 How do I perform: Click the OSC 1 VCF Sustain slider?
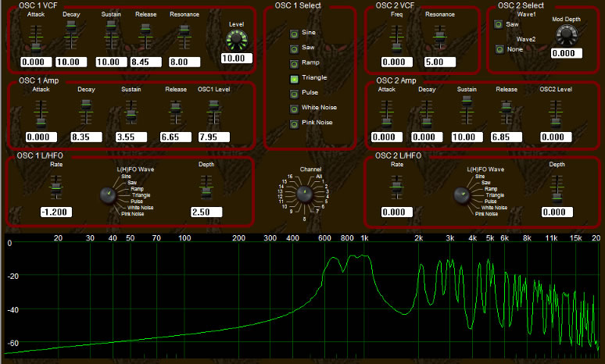click(111, 35)
